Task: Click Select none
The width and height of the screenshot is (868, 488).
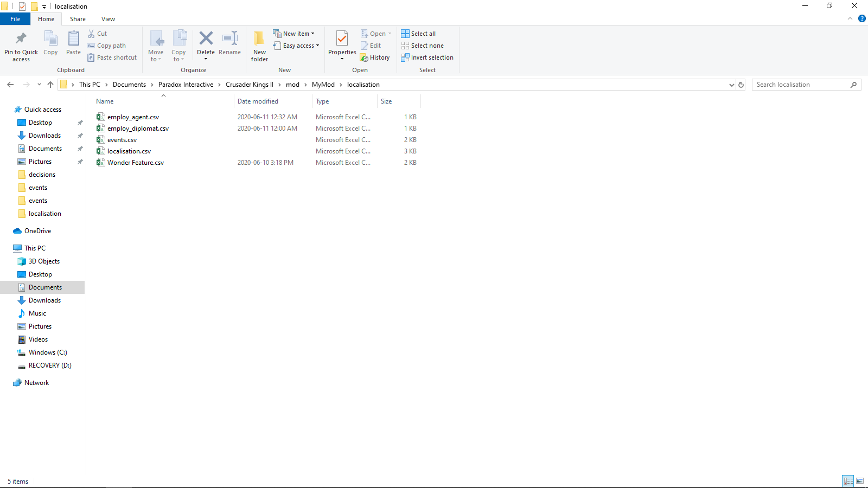Action: click(x=423, y=46)
